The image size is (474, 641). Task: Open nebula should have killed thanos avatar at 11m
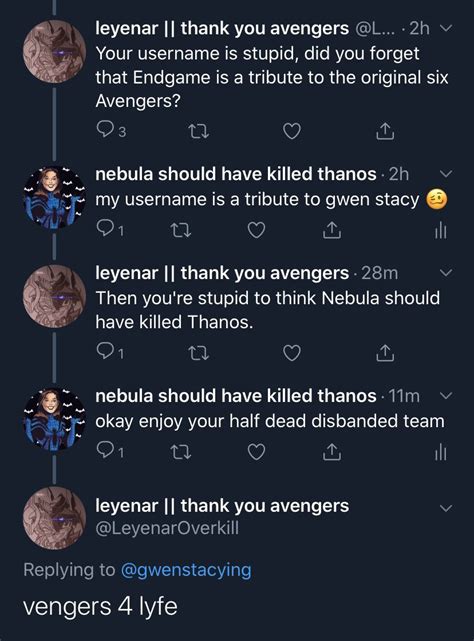coord(54,419)
